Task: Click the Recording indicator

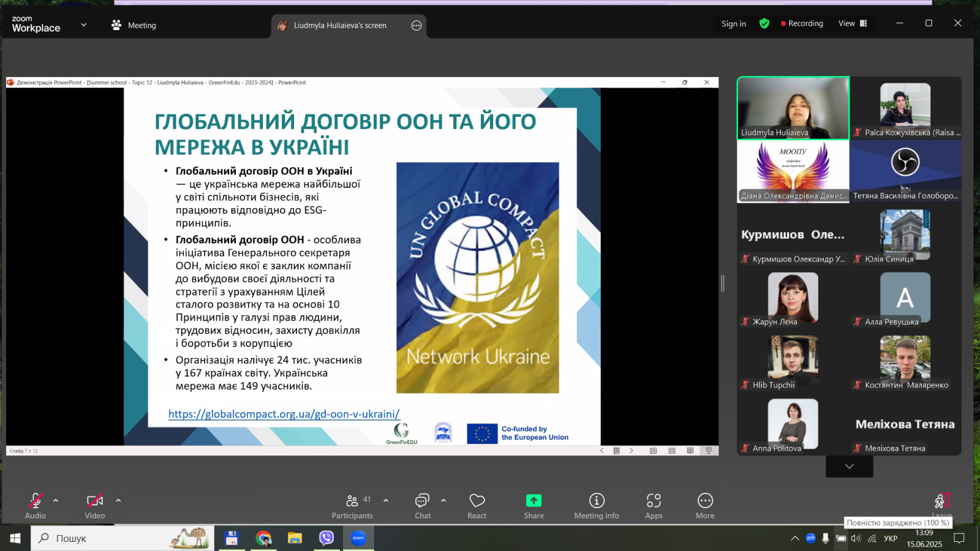Action: coord(802,23)
